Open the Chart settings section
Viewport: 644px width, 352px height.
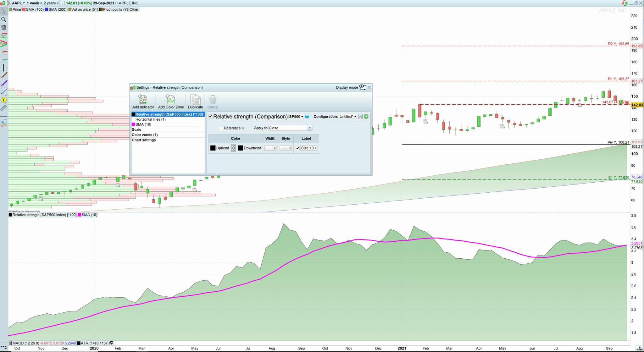[x=144, y=140]
